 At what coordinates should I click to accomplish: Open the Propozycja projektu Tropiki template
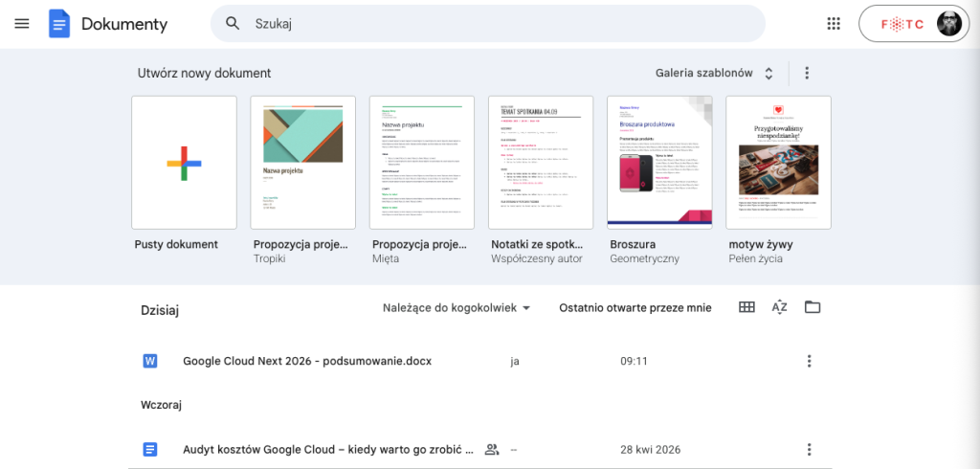(x=303, y=163)
